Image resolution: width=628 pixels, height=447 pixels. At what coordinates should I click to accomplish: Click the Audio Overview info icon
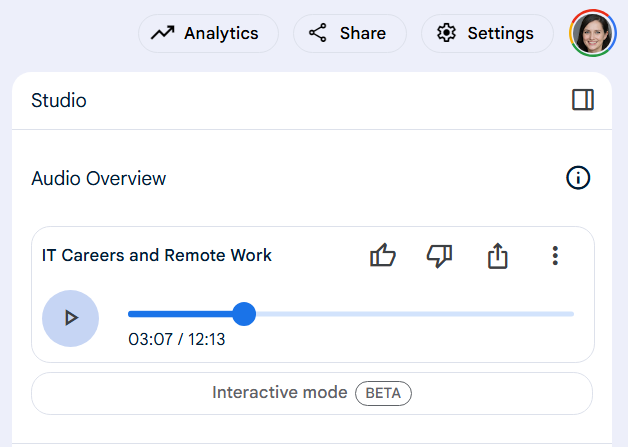click(x=578, y=177)
